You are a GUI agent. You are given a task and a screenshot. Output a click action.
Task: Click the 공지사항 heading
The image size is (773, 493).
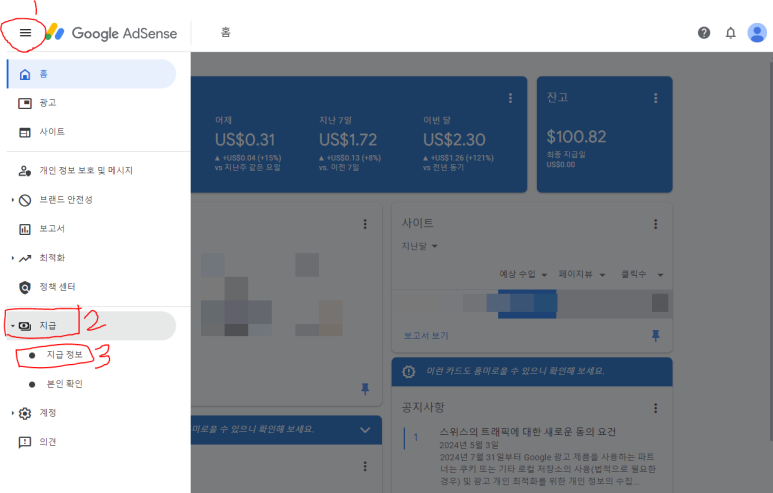tap(423, 408)
